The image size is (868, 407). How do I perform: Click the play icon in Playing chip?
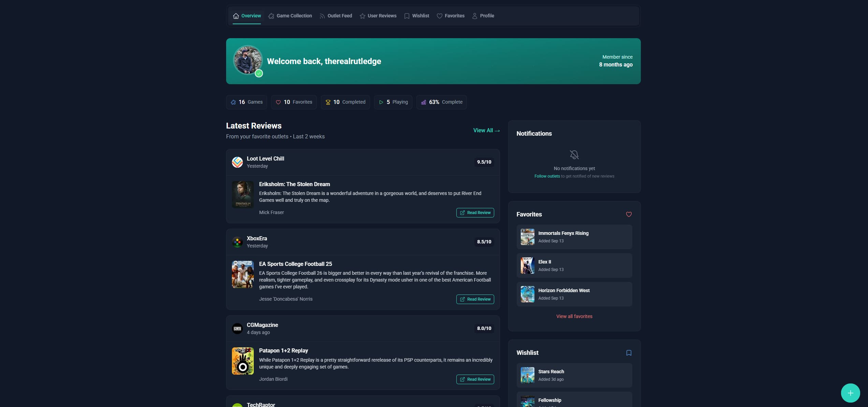[381, 102]
